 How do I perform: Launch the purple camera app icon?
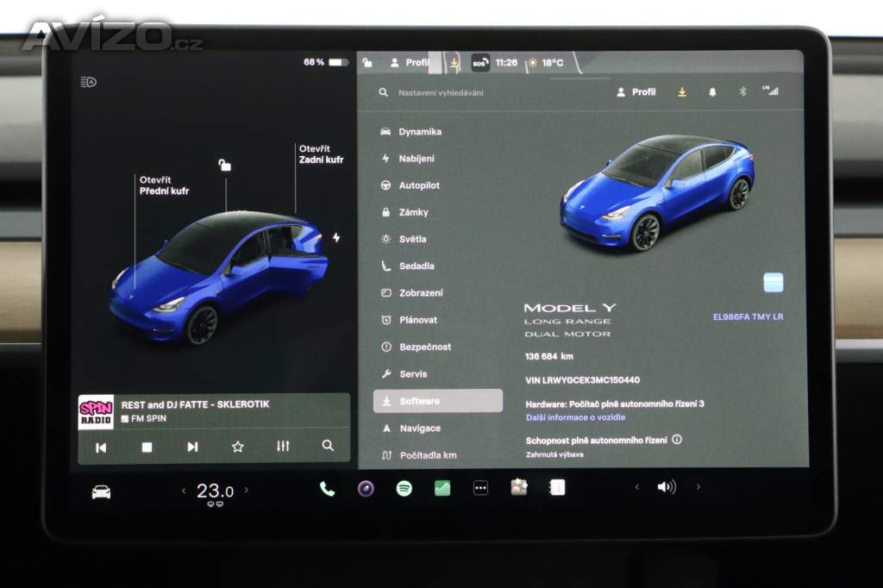[x=366, y=489]
